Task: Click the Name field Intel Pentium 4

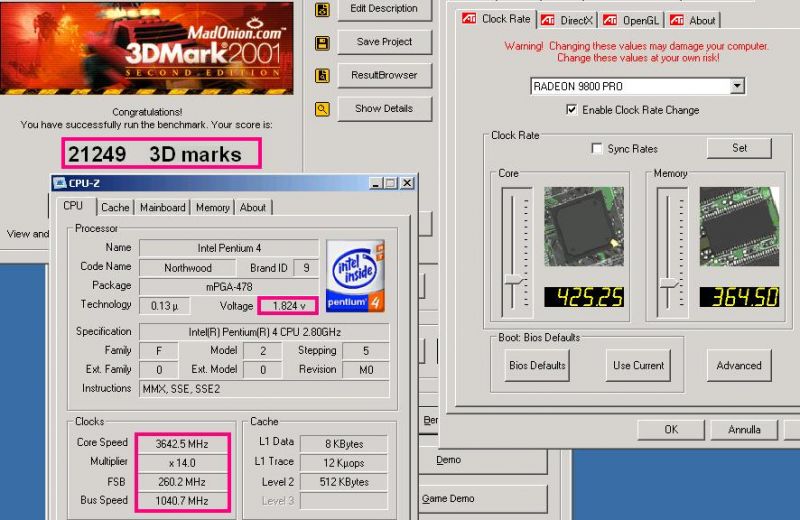Action: [x=229, y=248]
